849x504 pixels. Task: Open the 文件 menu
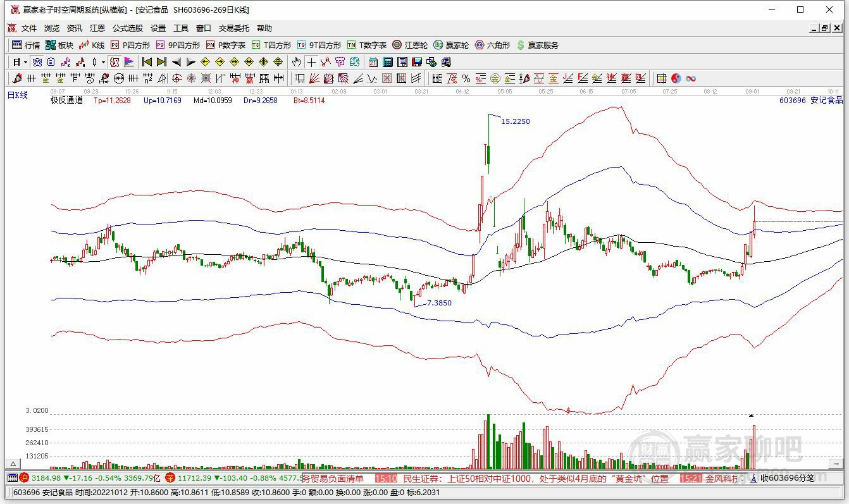(29, 28)
